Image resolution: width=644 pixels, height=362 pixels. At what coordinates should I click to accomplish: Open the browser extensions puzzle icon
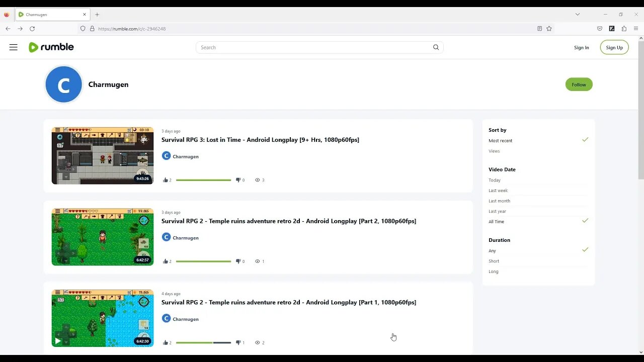click(624, 29)
